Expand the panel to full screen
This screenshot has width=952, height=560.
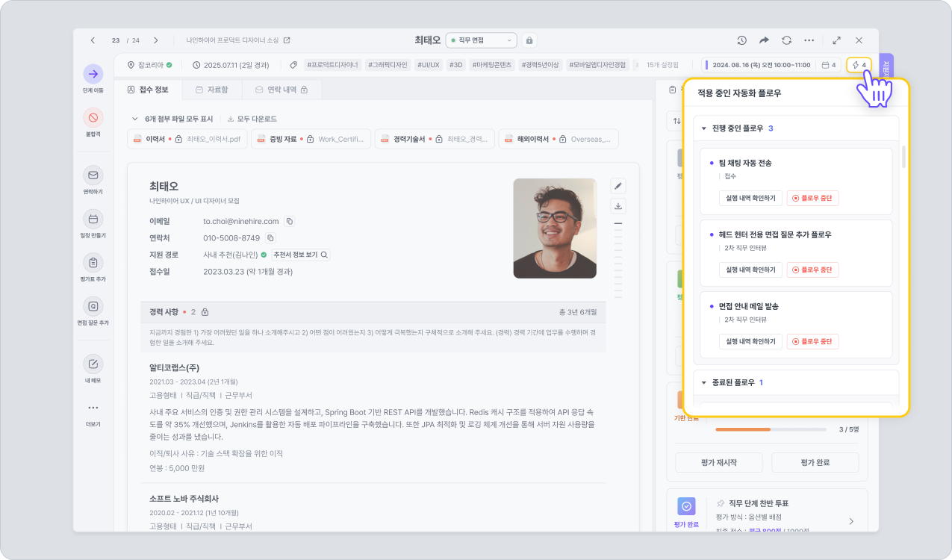coord(837,40)
